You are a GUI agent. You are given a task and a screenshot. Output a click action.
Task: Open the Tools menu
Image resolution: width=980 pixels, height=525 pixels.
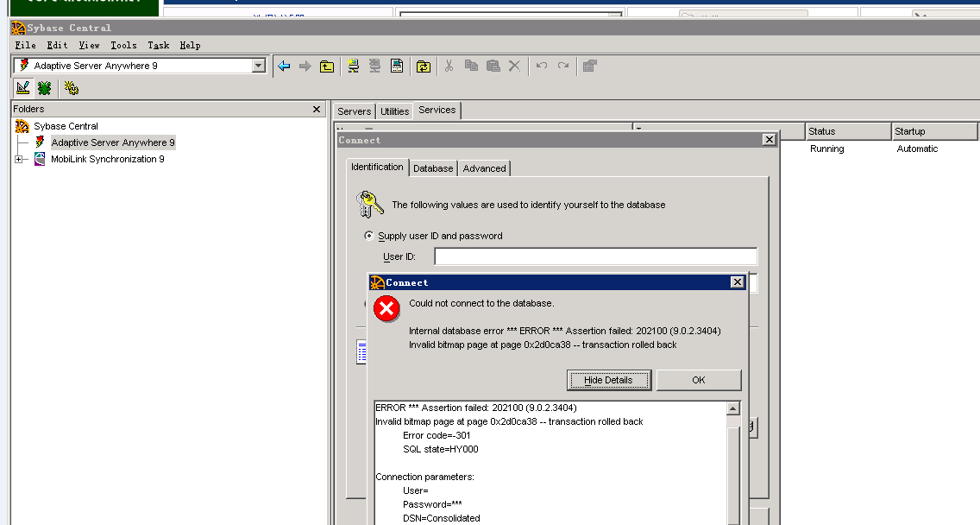tap(123, 45)
